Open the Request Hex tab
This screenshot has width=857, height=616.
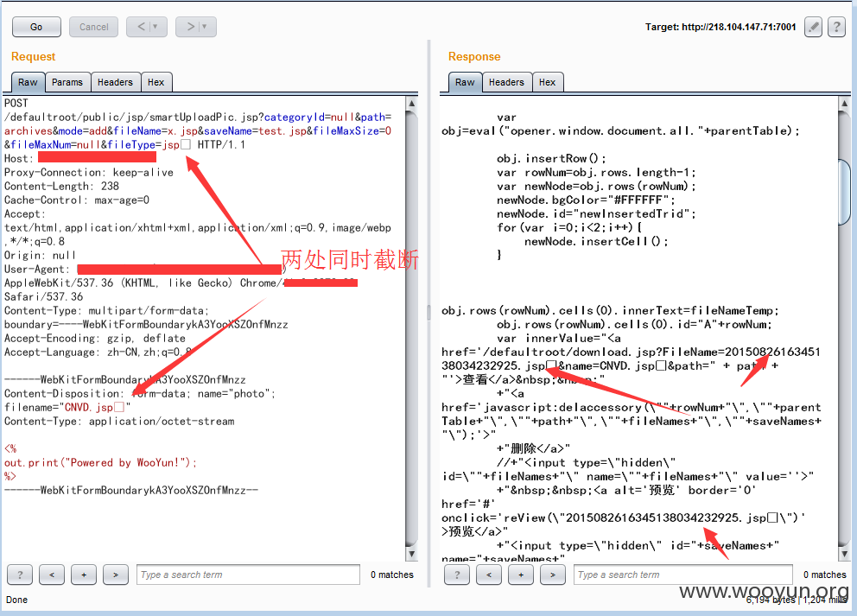(156, 82)
